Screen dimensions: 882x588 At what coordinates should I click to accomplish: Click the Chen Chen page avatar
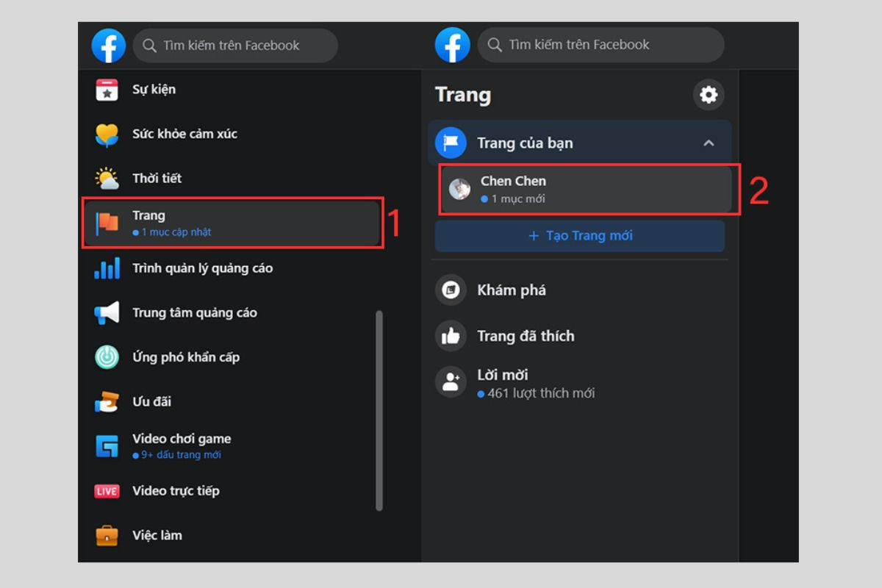pyautogui.click(x=460, y=189)
